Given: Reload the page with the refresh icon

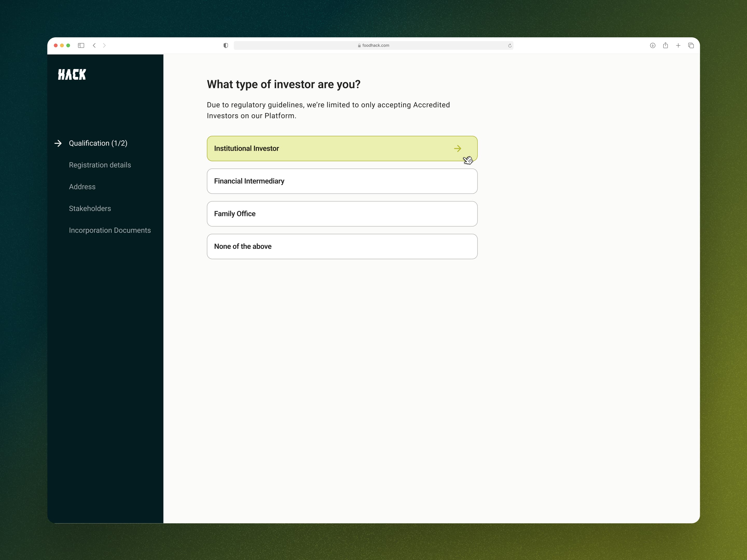Looking at the screenshot, I should (x=510, y=46).
